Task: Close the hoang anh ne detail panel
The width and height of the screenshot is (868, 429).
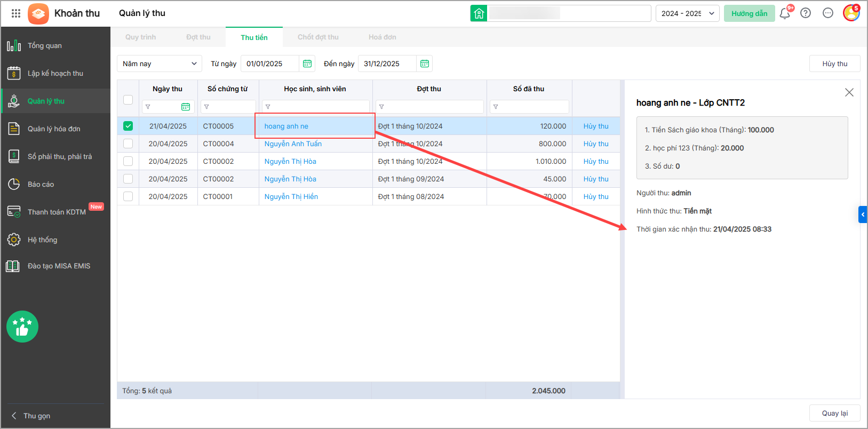Action: click(x=849, y=92)
